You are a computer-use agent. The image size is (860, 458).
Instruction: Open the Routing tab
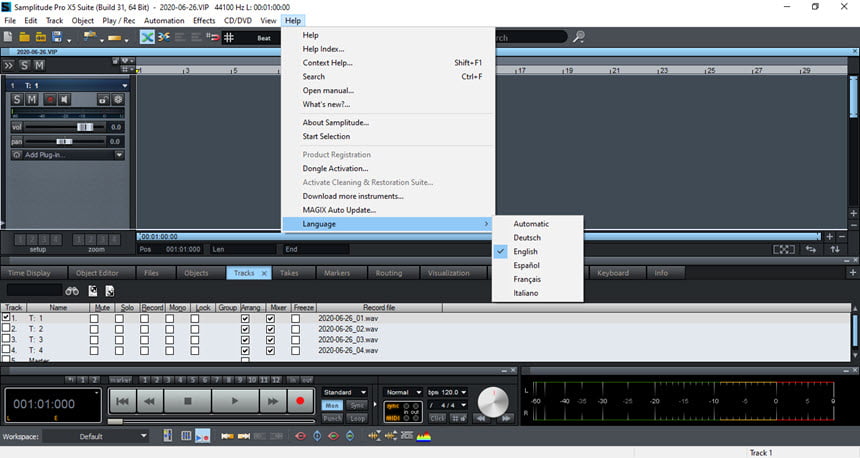[x=388, y=273]
